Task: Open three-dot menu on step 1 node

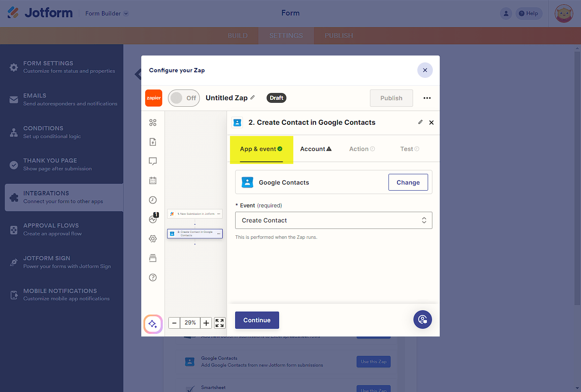Action: 219,214
